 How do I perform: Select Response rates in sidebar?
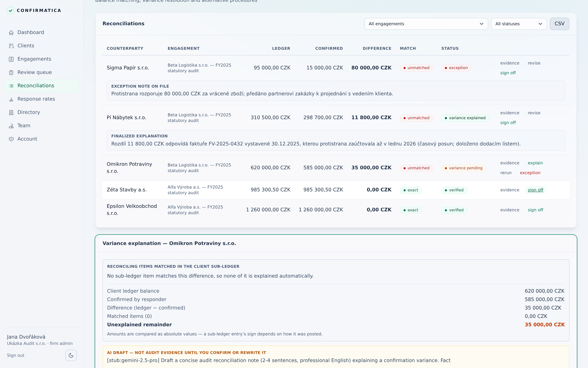pos(42,99)
